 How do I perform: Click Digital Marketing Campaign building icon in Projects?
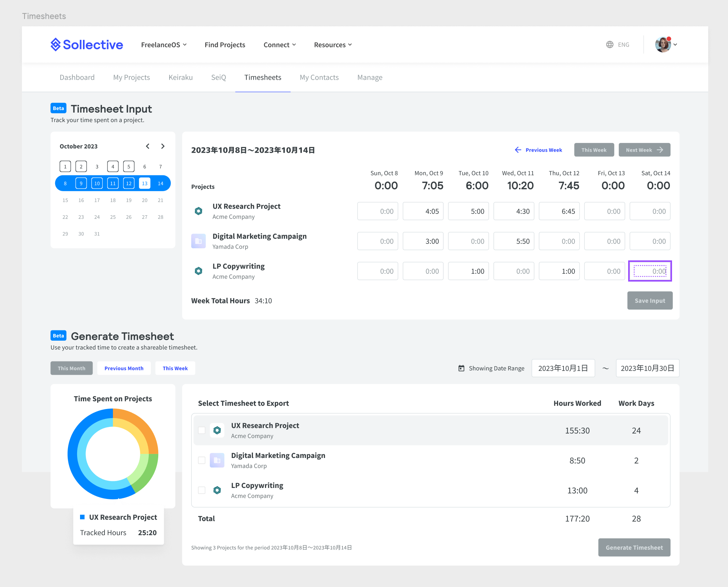(198, 241)
